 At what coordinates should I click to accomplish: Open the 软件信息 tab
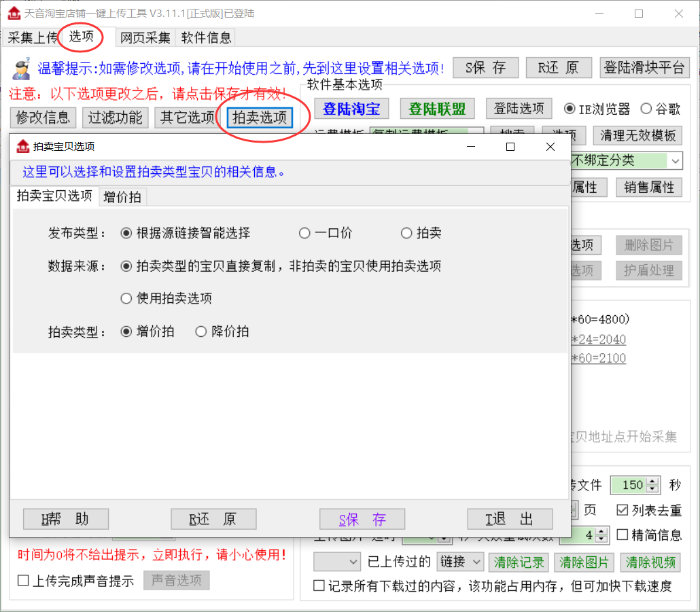(x=206, y=38)
